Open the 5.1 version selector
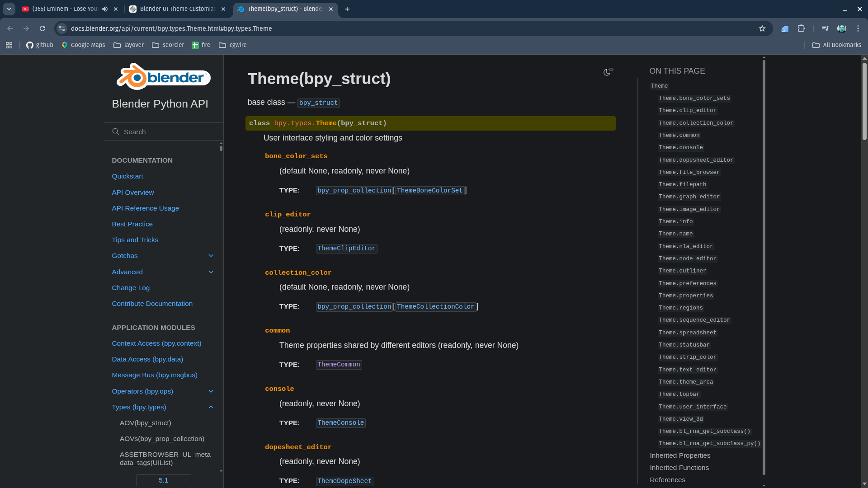868x488 pixels. [163, 480]
